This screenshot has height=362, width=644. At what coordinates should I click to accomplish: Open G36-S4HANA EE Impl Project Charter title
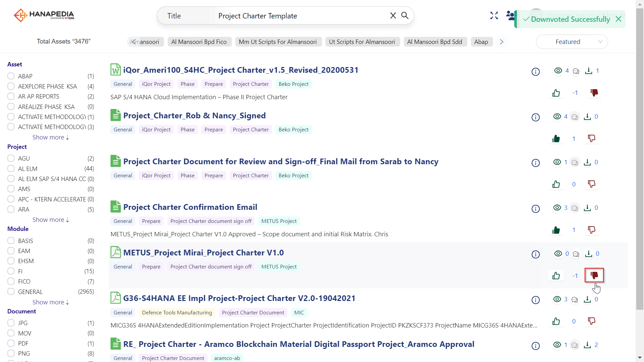239,298
